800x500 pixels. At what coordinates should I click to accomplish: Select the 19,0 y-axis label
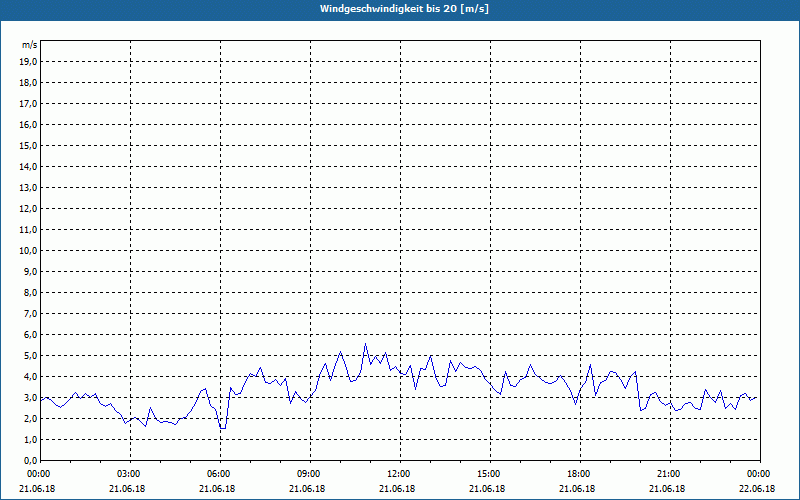tap(28, 62)
